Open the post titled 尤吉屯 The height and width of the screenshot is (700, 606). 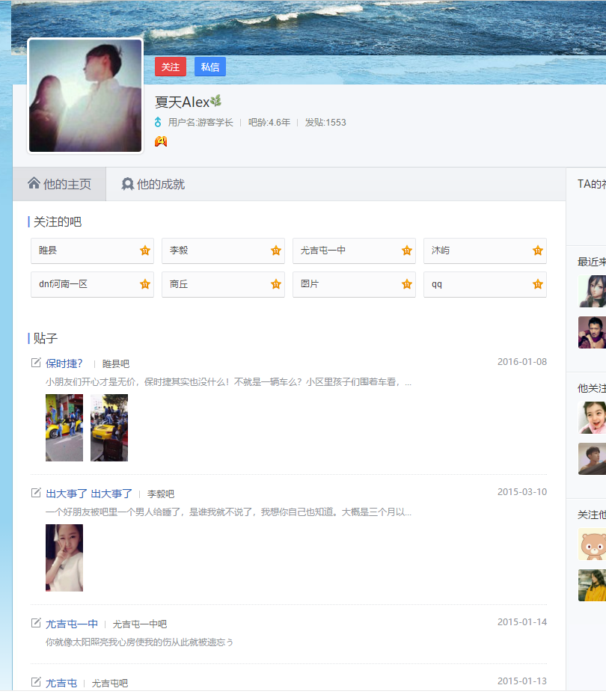[x=61, y=683]
